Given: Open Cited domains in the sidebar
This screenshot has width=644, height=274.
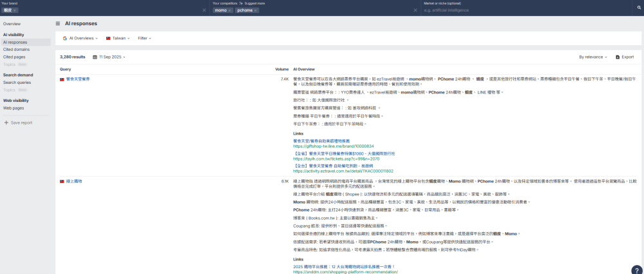Looking at the screenshot, I should 17,50.
